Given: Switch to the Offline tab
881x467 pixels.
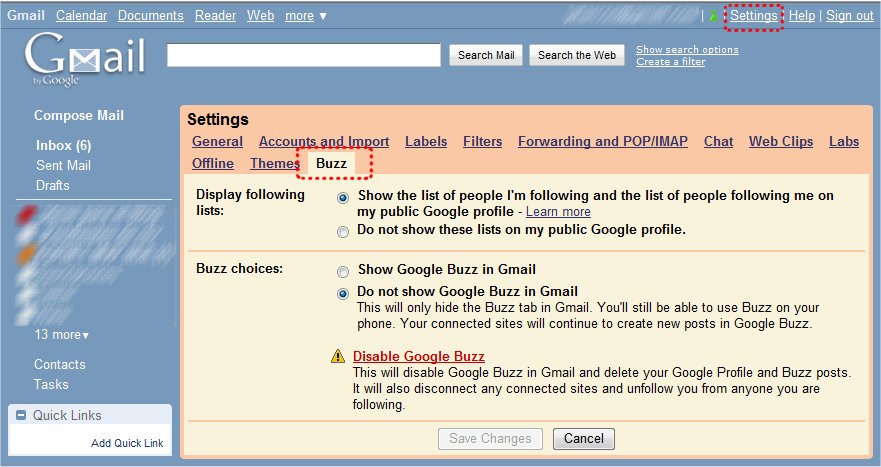Looking at the screenshot, I should [212, 164].
